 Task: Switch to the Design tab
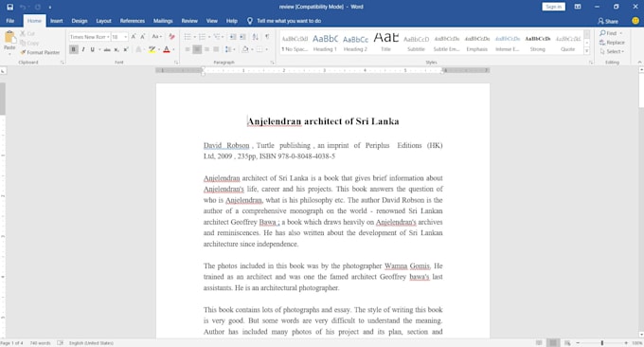click(x=80, y=21)
